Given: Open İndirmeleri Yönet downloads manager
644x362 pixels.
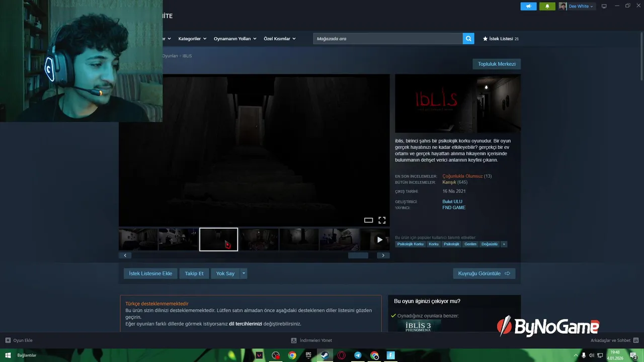Looking at the screenshot, I should coord(311,340).
